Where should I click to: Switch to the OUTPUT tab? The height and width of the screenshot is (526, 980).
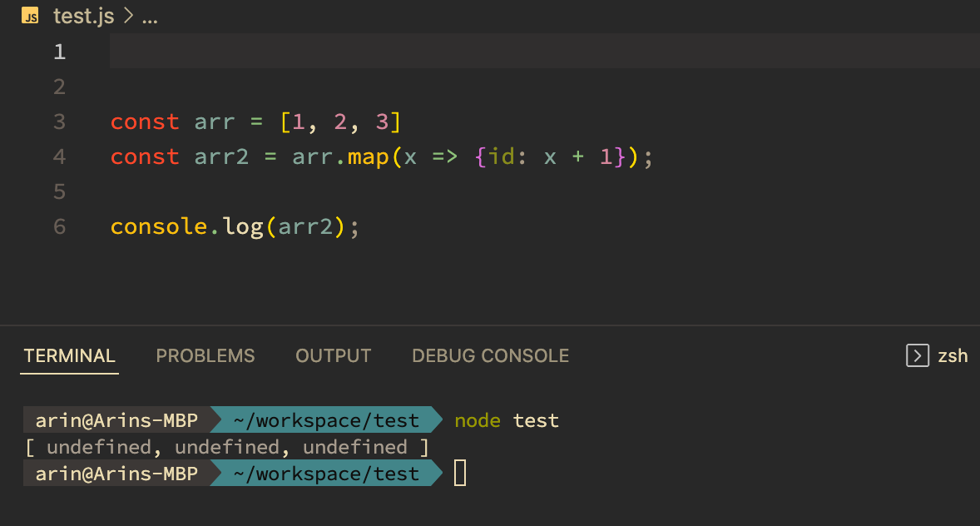click(x=333, y=355)
